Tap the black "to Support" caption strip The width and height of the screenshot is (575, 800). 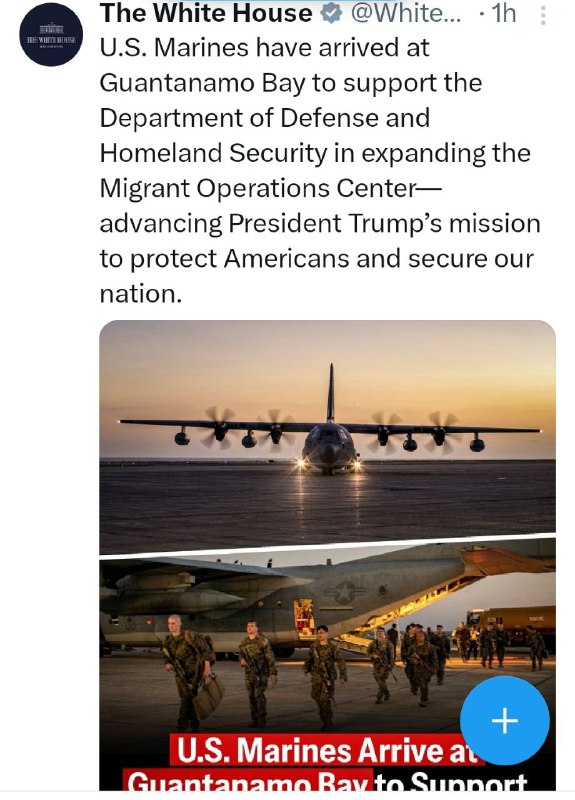click(452, 781)
